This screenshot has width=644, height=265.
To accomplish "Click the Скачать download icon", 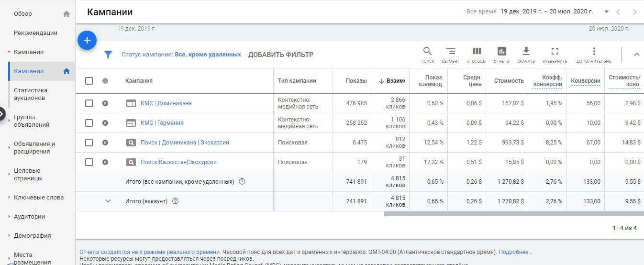I will (526, 52).
